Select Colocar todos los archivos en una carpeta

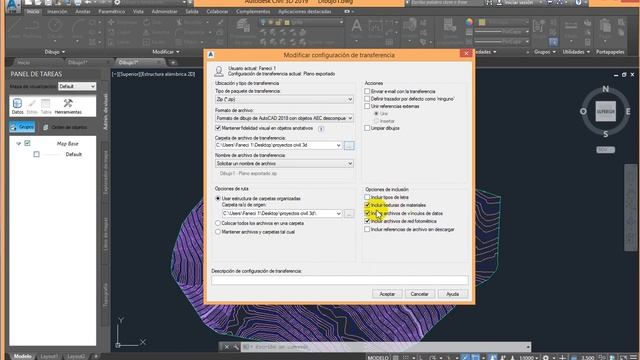coord(218,223)
